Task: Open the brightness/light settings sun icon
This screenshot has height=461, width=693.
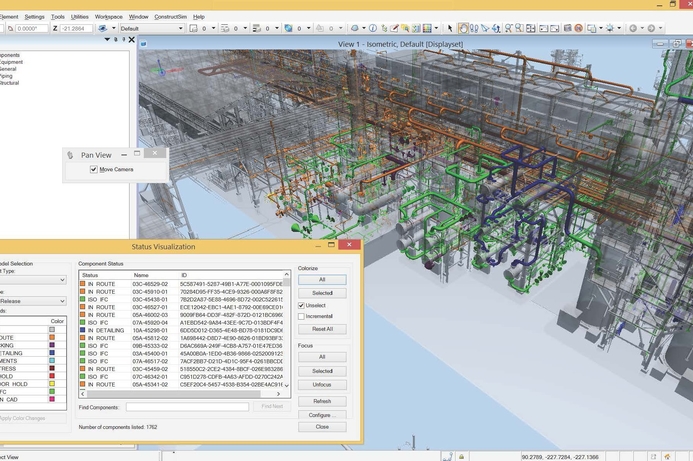Action: pyautogui.click(x=610, y=28)
